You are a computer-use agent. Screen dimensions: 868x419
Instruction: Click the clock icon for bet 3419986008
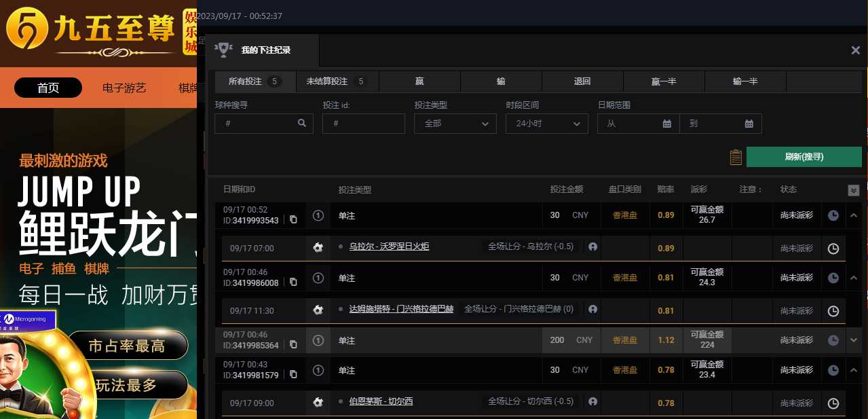coord(833,278)
